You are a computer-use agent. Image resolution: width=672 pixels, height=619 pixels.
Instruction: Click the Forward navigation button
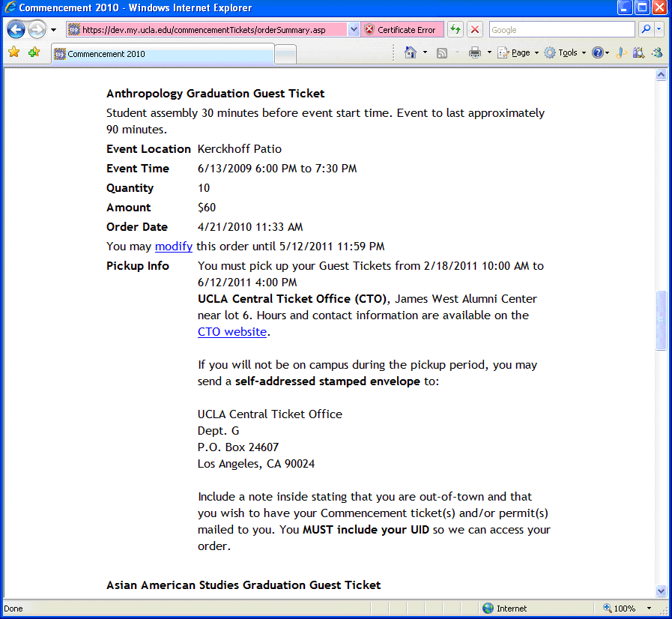click(37, 30)
